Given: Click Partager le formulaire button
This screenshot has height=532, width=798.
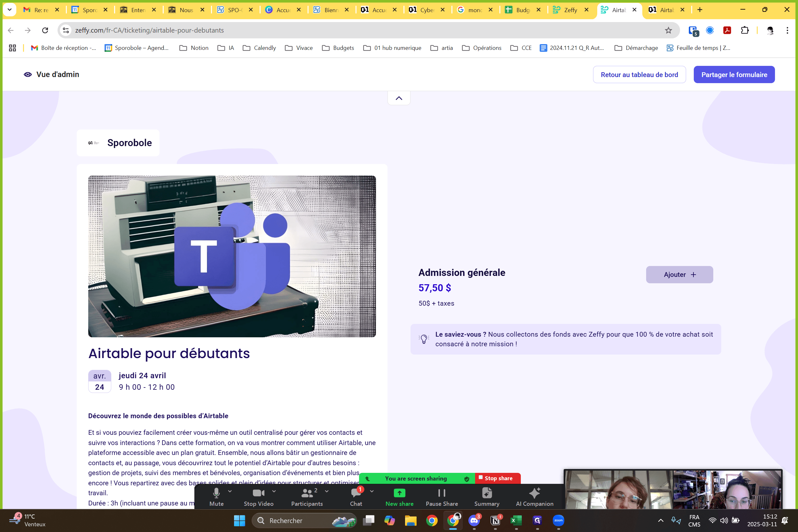Looking at the screenshot, I should (734, 74).
